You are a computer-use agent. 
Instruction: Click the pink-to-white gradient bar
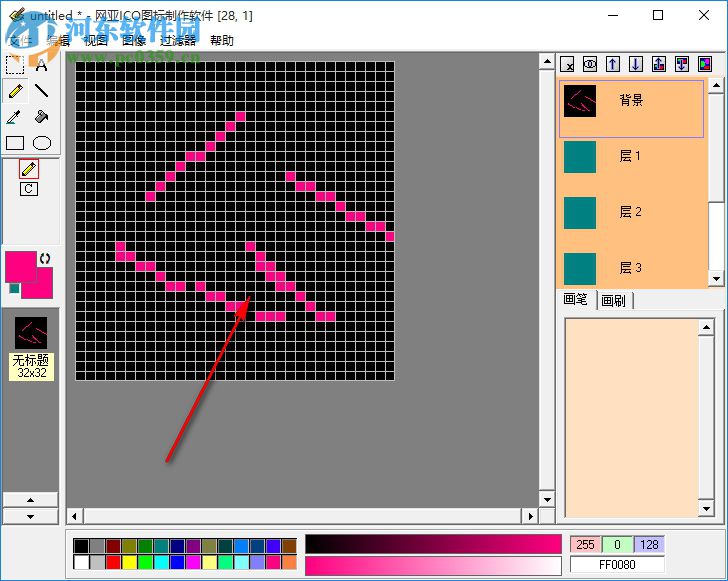coord(433,565)
